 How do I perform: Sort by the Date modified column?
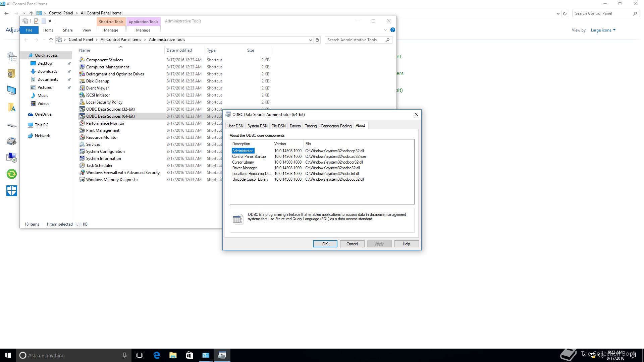184,50
